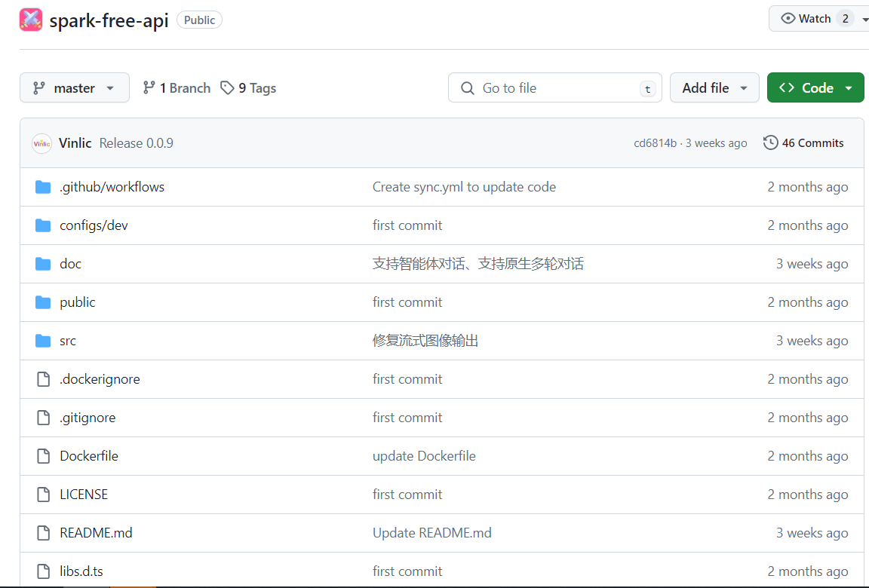Click the Update README.md commit message
This screenshot has width=869, height=588.
coord(431,532)
